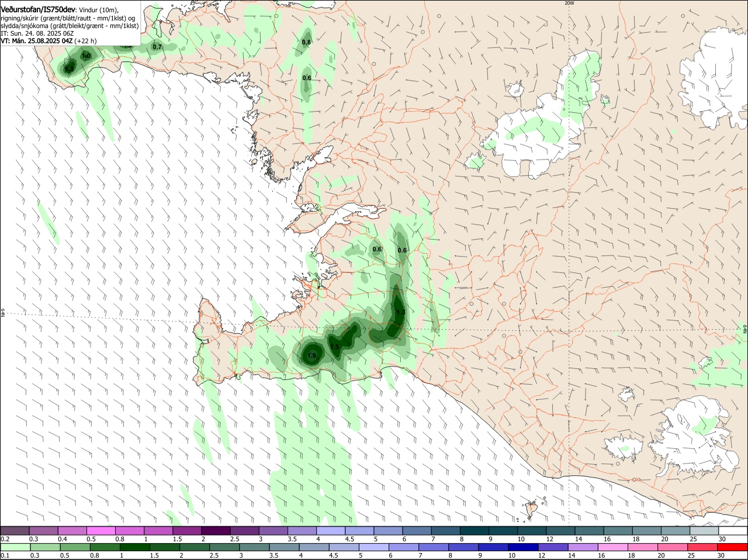748x560 pixels.
Task: Click the 1.0 precipitation value label
Action: pyautogui.click(x=86, y=56)
